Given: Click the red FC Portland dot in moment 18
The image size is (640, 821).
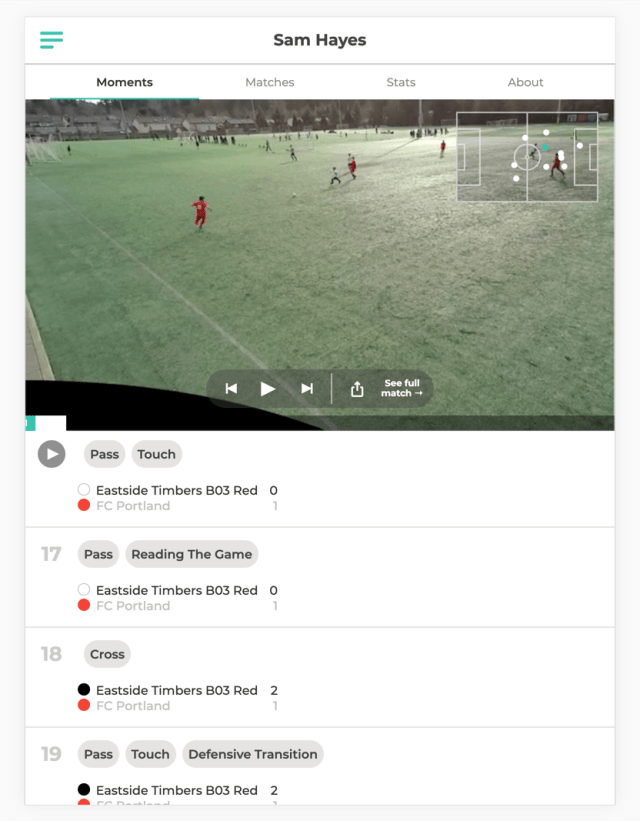Looking at the screenshot, I should [84, 705].
